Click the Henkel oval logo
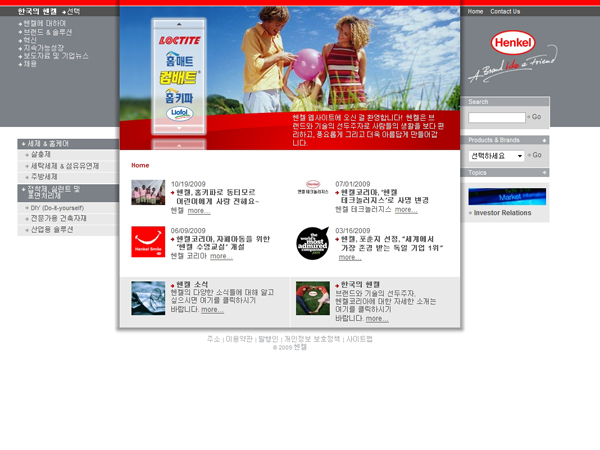The width and height of the screenshot is (600, 450). tap(514, 44)
